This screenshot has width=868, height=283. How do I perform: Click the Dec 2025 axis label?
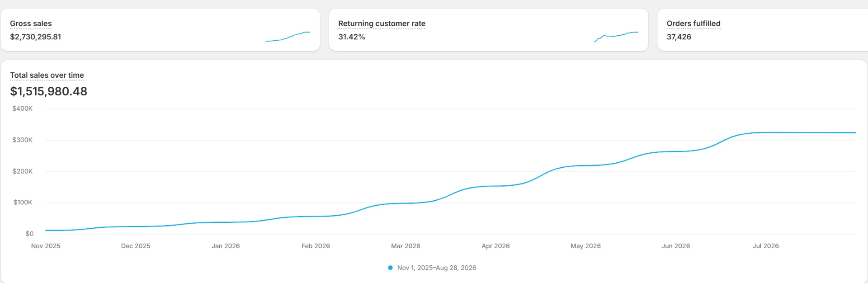136,246
